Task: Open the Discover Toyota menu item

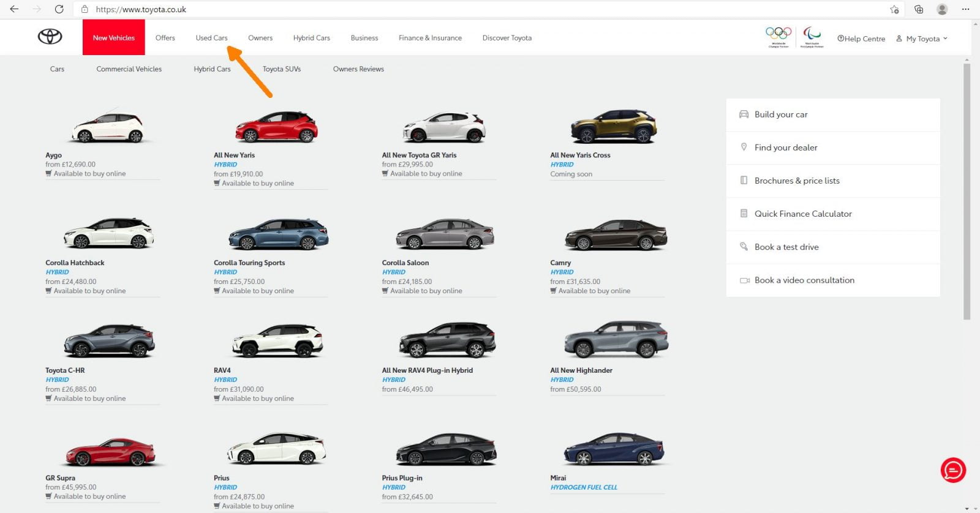Action: pos(507,37)
